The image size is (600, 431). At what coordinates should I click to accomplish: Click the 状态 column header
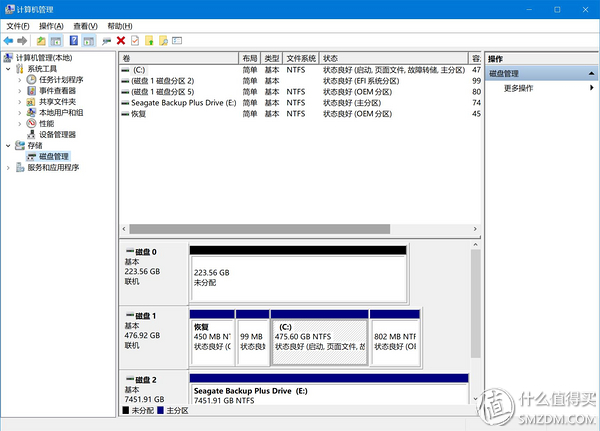394,58
